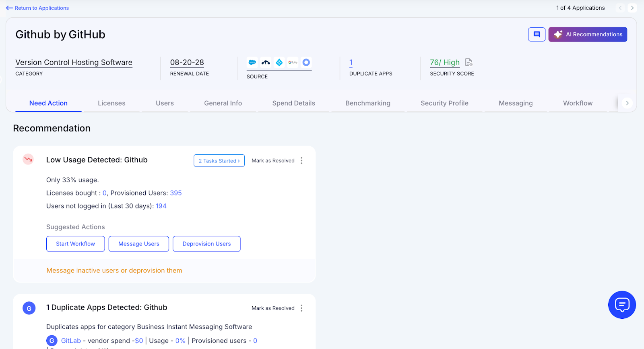
Task: Mark Low Usage Detected as Resolved
Action: click(x=273, y=160)
